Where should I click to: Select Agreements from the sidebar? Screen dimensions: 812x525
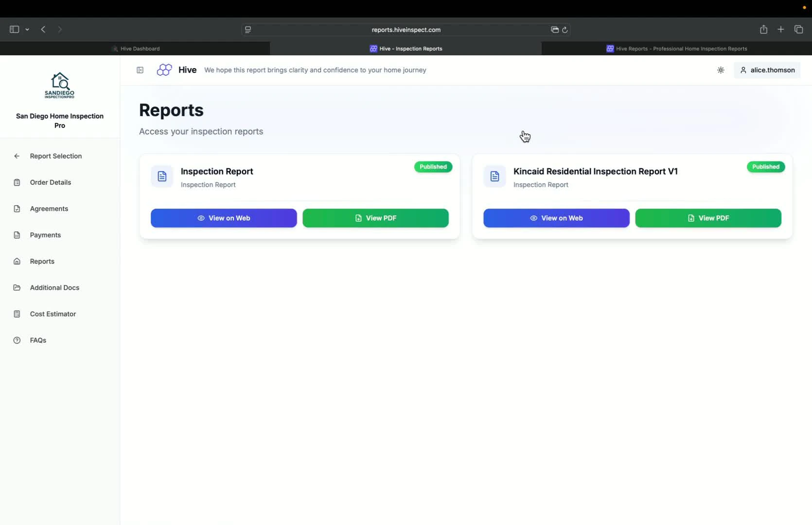pyautogui.click(x=49, y=209)
